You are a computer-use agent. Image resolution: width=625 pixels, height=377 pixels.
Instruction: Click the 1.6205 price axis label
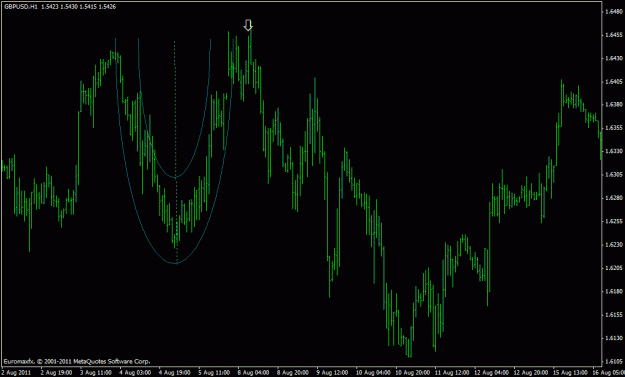(x=614, y=268)
